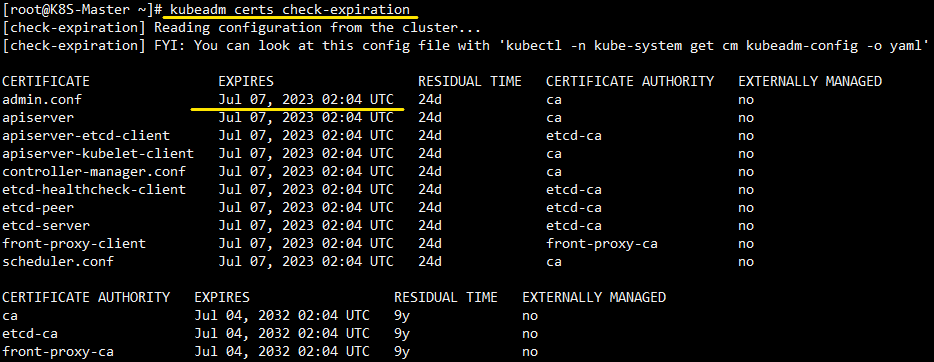Click the apiserver row expiry date
Image resolution: width=934 pixels, height=362 pixels.
click(x=306, y=117)
